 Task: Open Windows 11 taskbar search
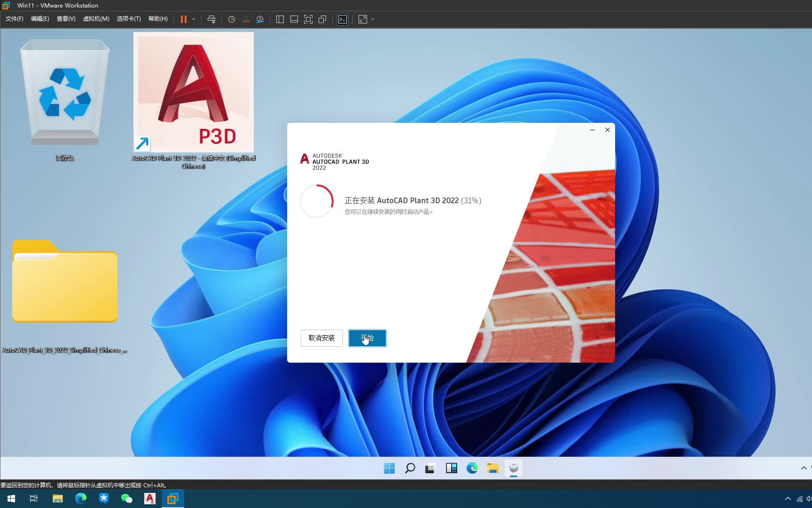coord(410,468)
